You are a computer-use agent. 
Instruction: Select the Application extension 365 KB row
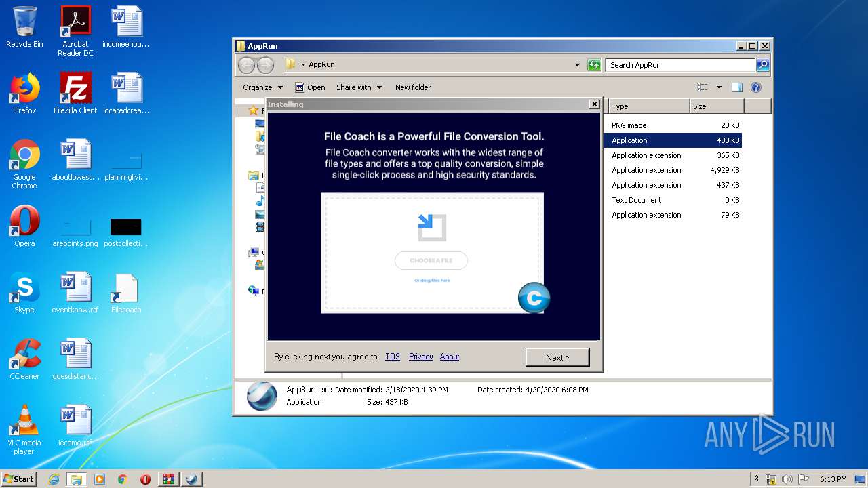(x=673, y=155)
